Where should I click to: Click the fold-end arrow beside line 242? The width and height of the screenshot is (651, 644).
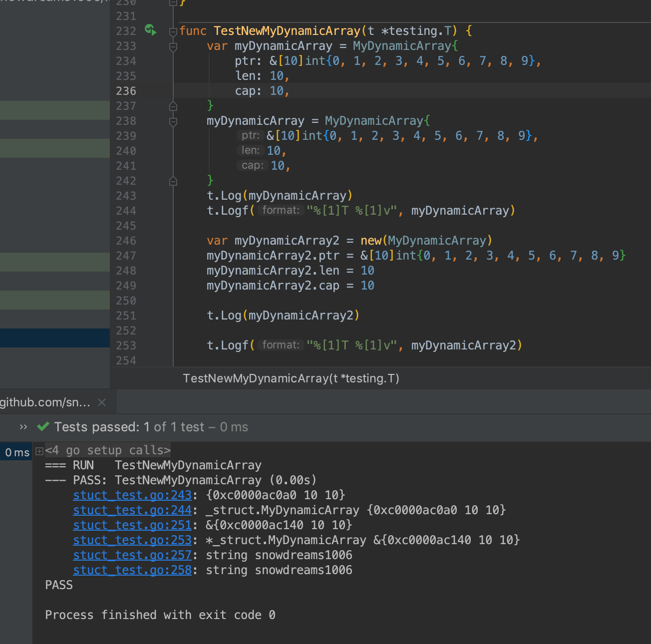pyautogui.click(x=173, y=181)
